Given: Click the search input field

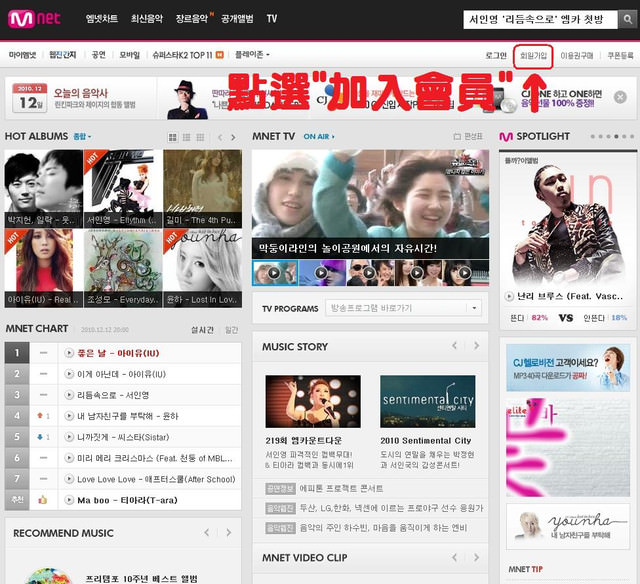Looking at the screenshot, I should (x=540, y=20).
